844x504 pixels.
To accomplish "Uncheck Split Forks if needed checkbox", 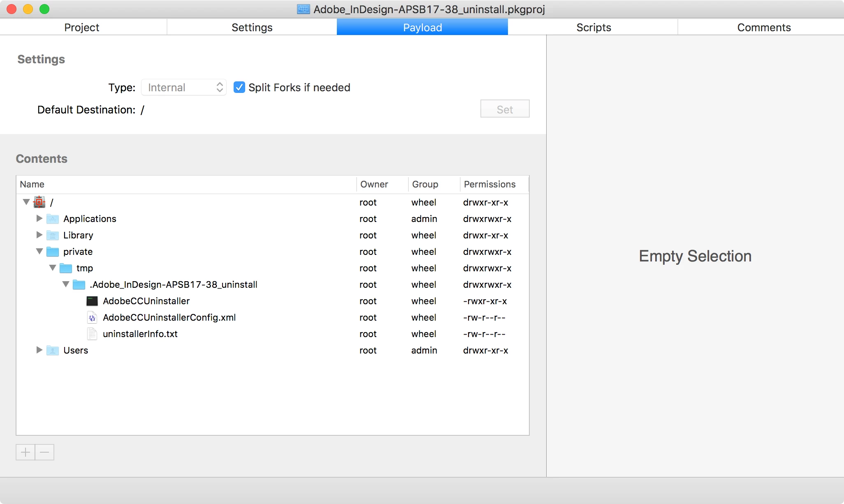I will click(x=239, y=87).
